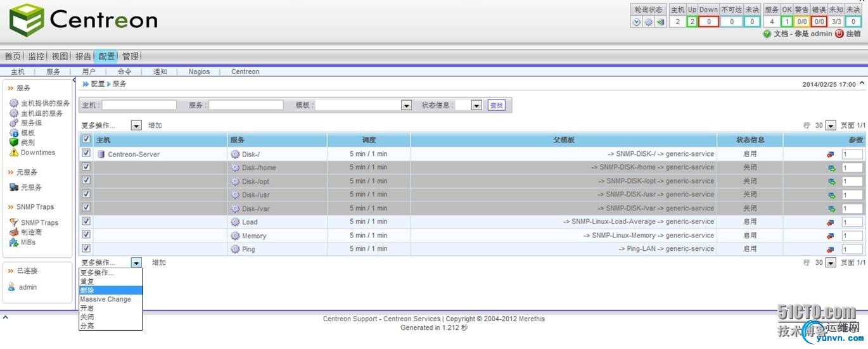
Task: Click the enable icon in the Disk-/usr row
Action: pyautogui.click(x=832, y=195)
